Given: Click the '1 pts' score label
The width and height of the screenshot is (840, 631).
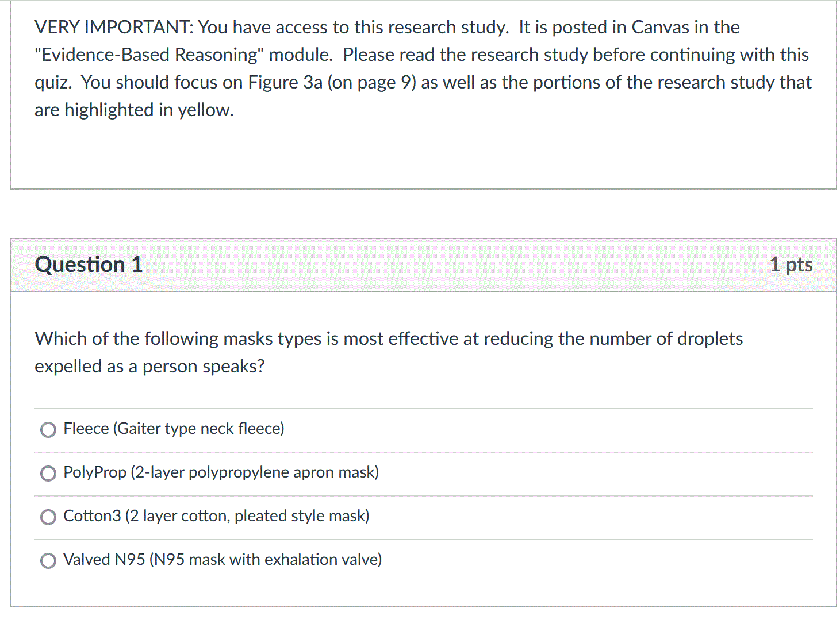Looking at the screenshot, I should pyautogui.click(x=791, y=264).
